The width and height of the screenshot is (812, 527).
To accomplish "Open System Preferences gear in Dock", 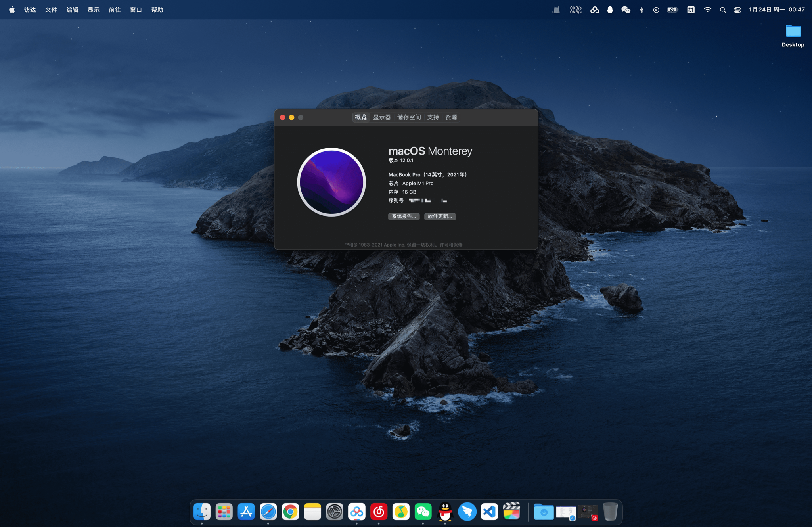I will [335, 512].
